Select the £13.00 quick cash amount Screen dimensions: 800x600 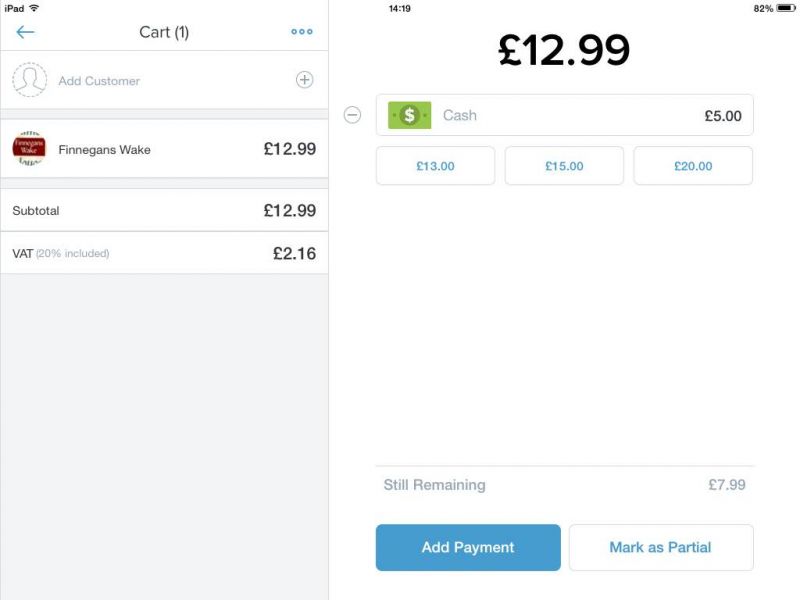(x=435, y=166)
